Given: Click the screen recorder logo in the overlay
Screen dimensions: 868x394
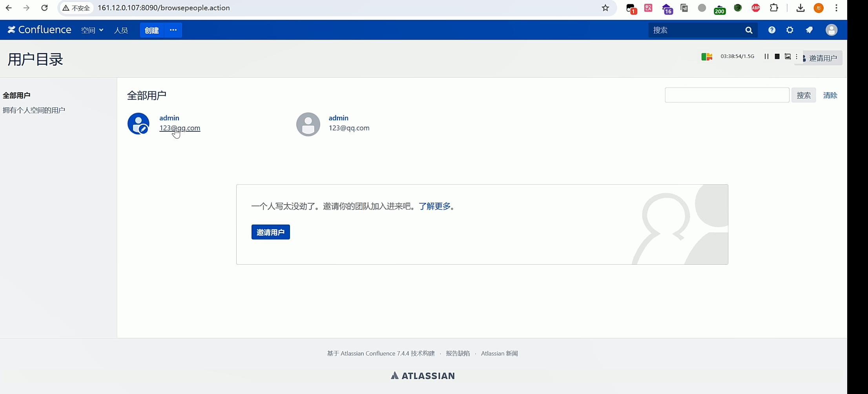Looking at the screenshot, I should [707, 57].
